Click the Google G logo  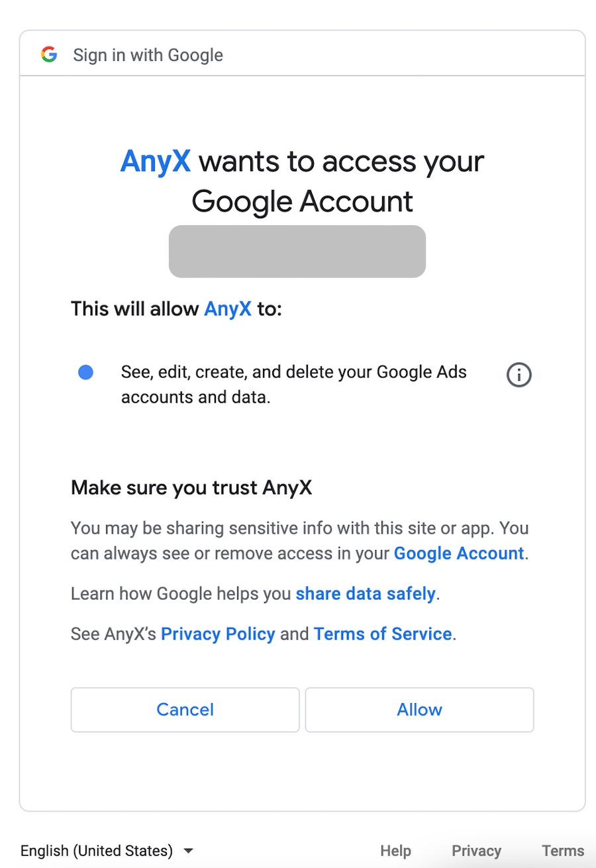click(48, 54)
